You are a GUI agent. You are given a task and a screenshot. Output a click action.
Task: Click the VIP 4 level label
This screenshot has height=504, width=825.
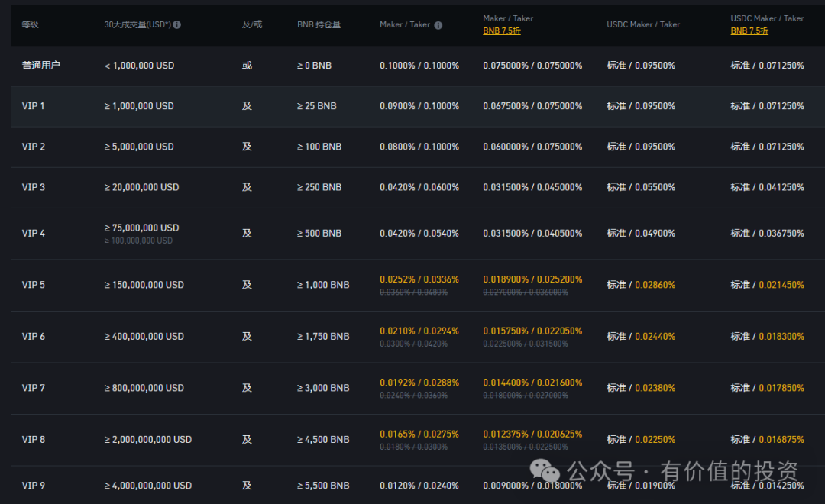(x=33, y=234)
